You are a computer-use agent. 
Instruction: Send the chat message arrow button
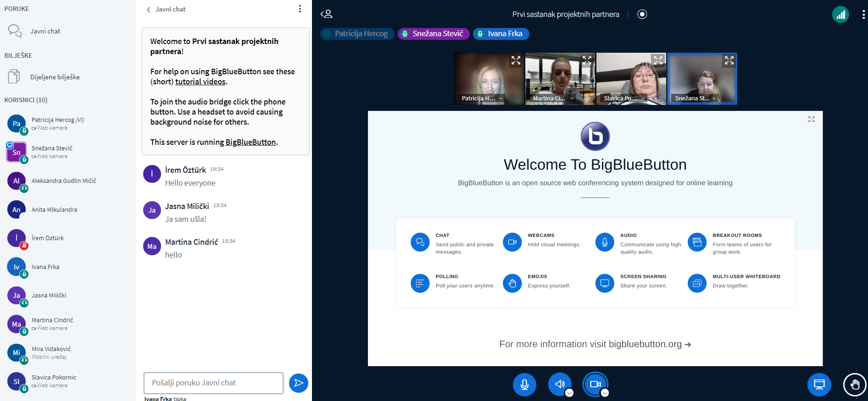point(299,383)
